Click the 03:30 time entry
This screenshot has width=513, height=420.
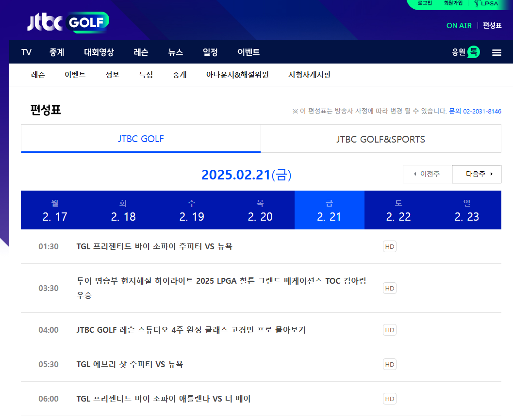point(49,288)
